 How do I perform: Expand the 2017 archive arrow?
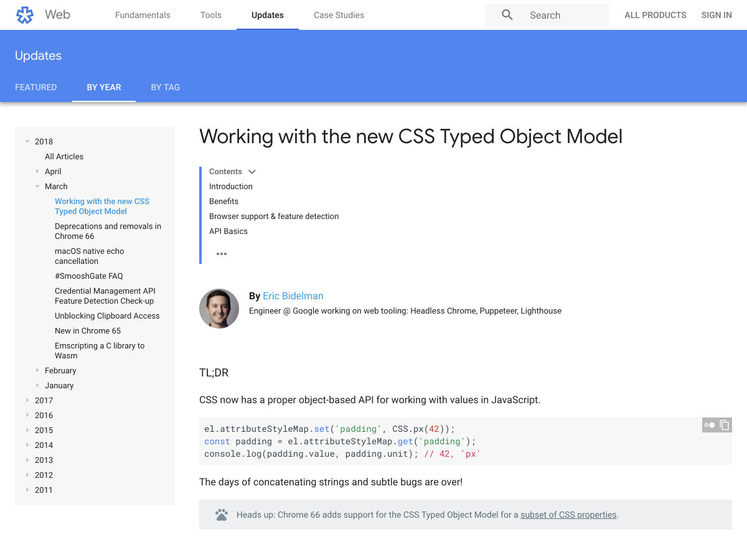[x=27, y=400]
